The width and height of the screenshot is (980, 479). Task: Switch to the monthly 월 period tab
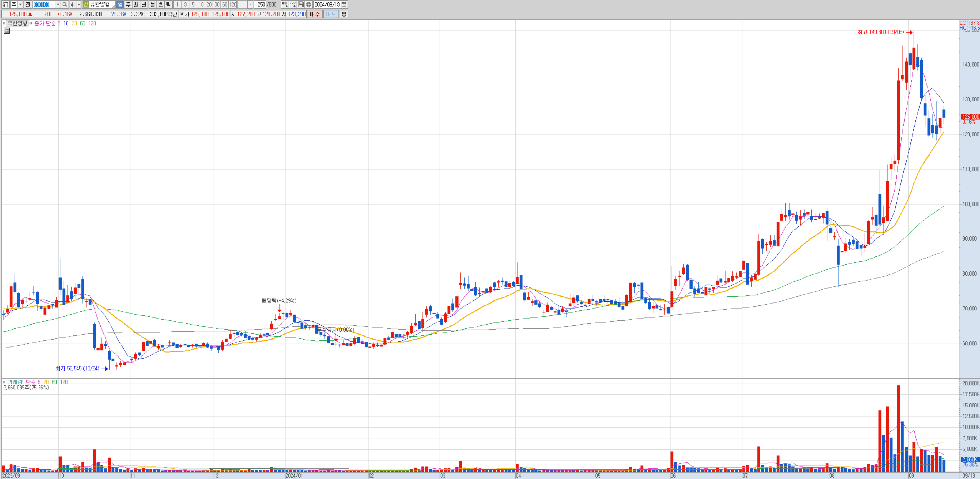[x=136, y=4]
